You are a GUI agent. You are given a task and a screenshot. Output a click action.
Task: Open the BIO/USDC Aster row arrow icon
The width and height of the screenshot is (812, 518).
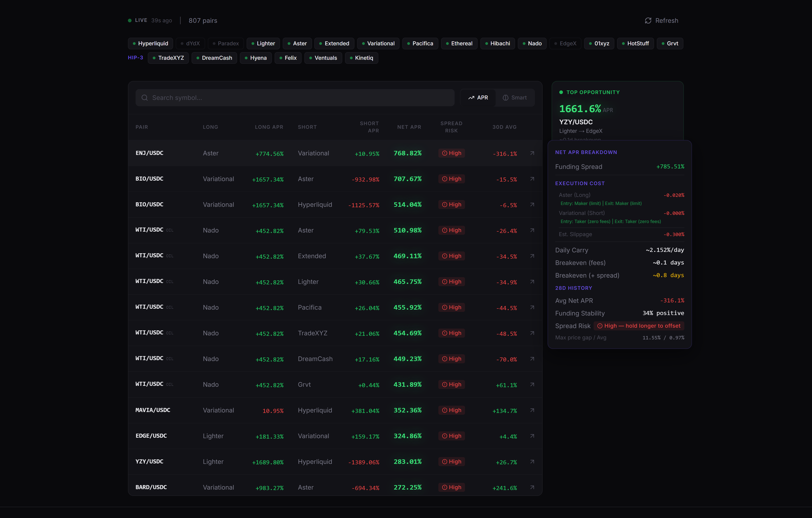(x=532, y=179)
